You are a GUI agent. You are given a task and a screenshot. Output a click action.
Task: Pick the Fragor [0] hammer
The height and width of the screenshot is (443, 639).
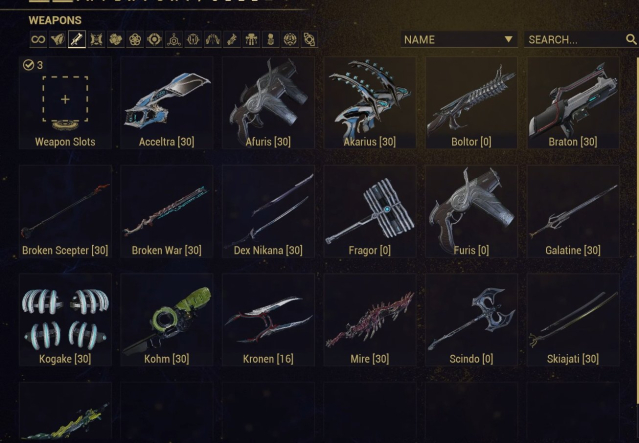(x=370, y=211)
